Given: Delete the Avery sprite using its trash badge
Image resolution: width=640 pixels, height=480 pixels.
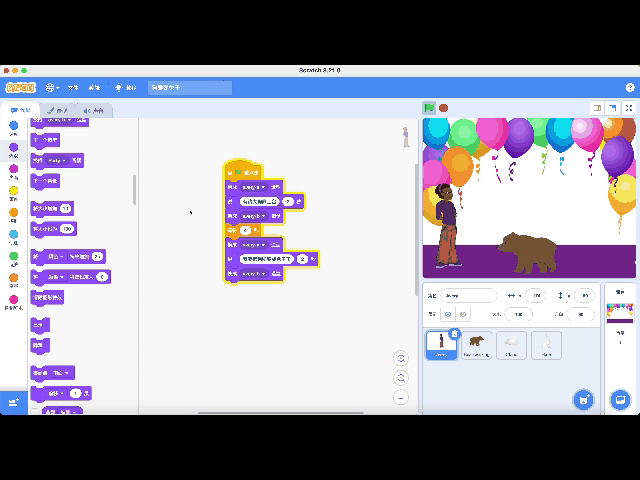Looking at the screenshot, I should point(455,334).
